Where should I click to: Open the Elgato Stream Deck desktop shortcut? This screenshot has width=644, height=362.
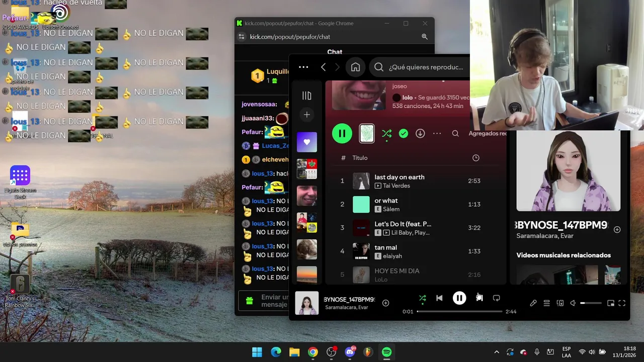pos(20,182)
